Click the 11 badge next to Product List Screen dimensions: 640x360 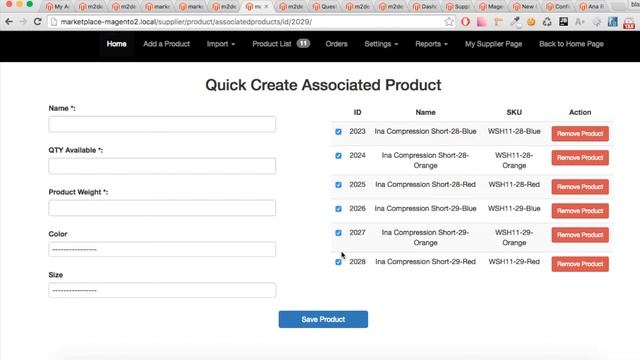(x=303, y=43)
